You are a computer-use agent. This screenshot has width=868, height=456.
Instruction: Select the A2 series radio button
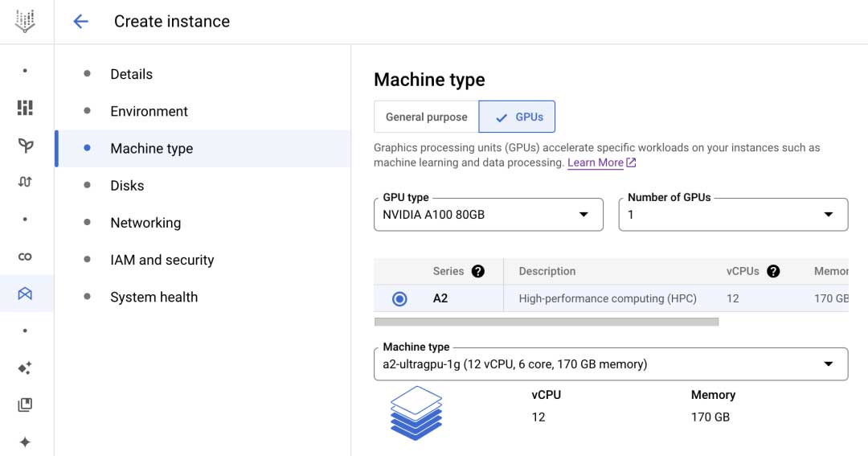(x=399, y=299)
